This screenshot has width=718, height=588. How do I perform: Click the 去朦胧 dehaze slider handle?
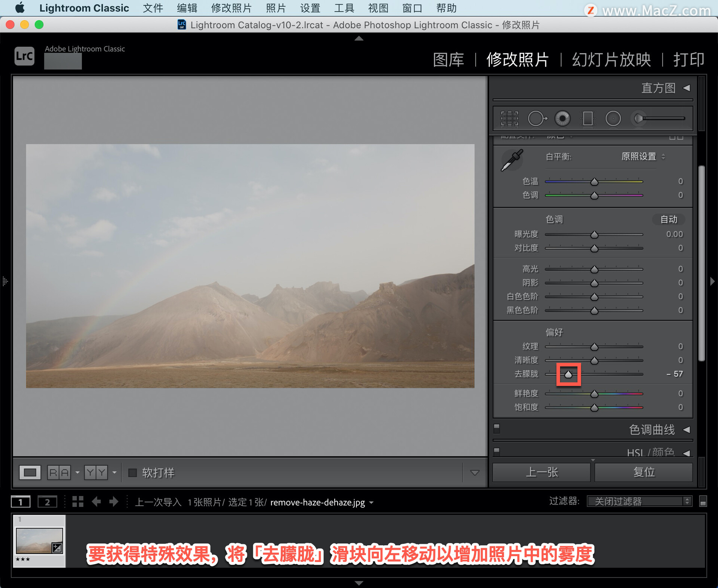[568, 374]
